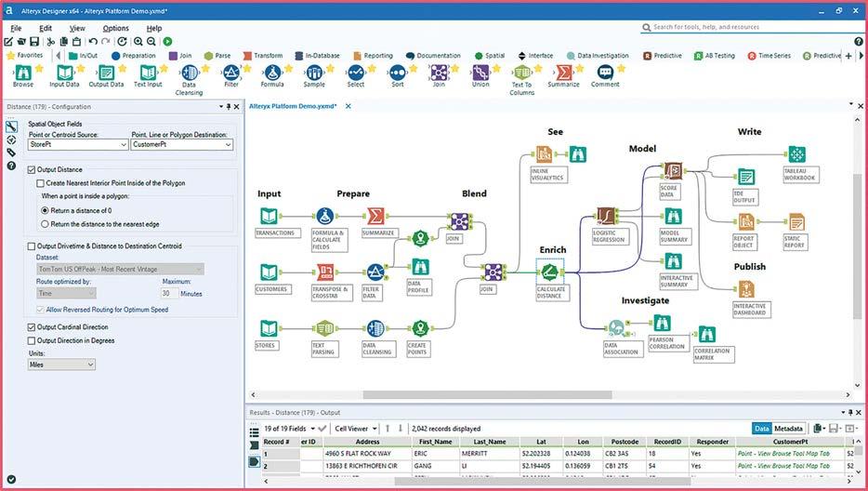Enable Output Drivetime & Distance to Destination Centroid
868x491 pixels.
pos(32,246)
